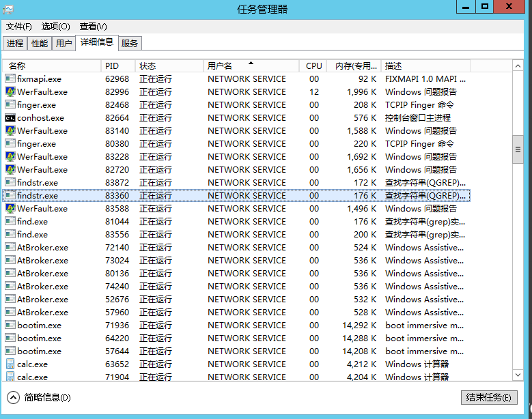The height and width of the screenshot is (419, 532).
Task: Click finger.exe icon with PID 80380
Action: (10, 143)
